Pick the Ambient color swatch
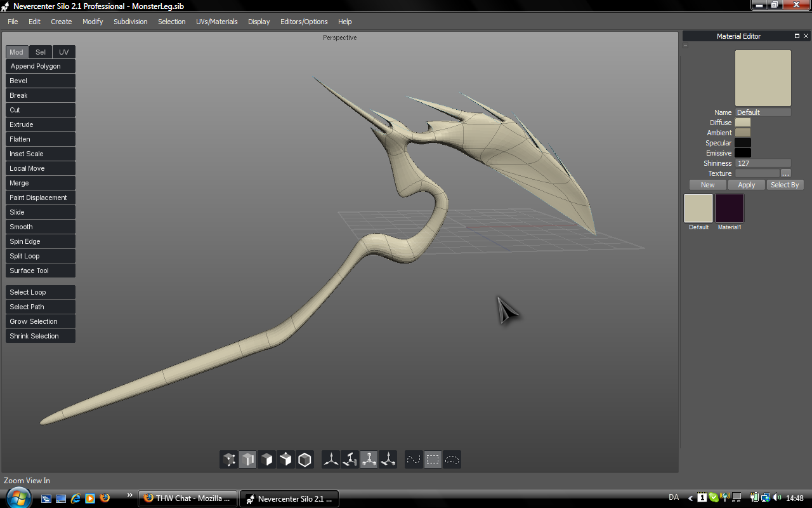Image resolution: width=812 pixels, height=508 pixels. (743, 133)
